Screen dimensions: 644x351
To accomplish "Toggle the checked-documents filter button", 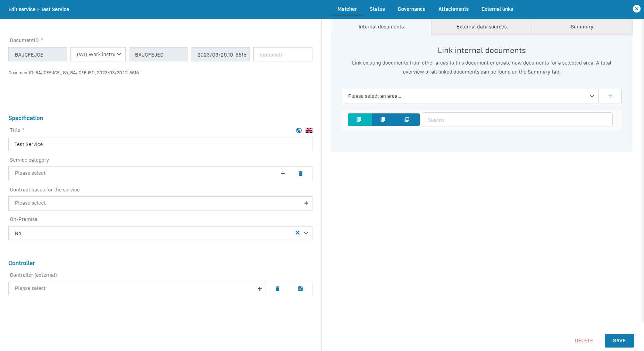I will coord(359,120).
